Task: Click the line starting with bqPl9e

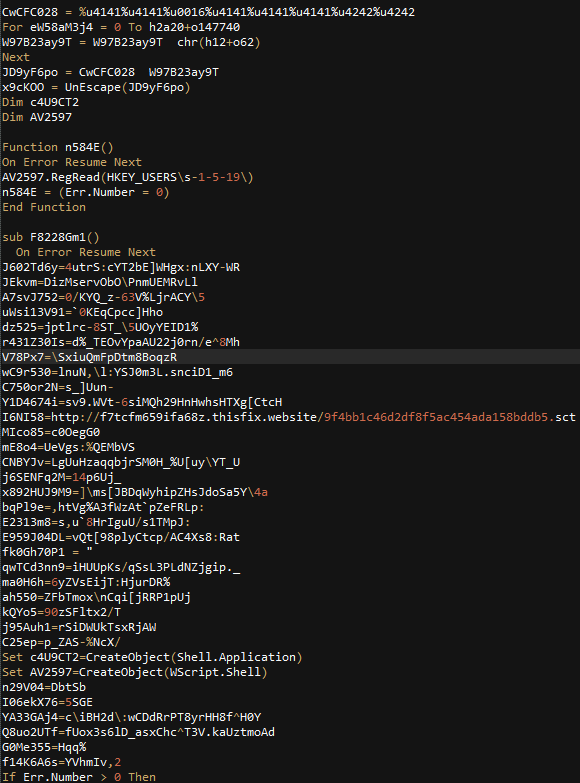Action: point(103,507)
